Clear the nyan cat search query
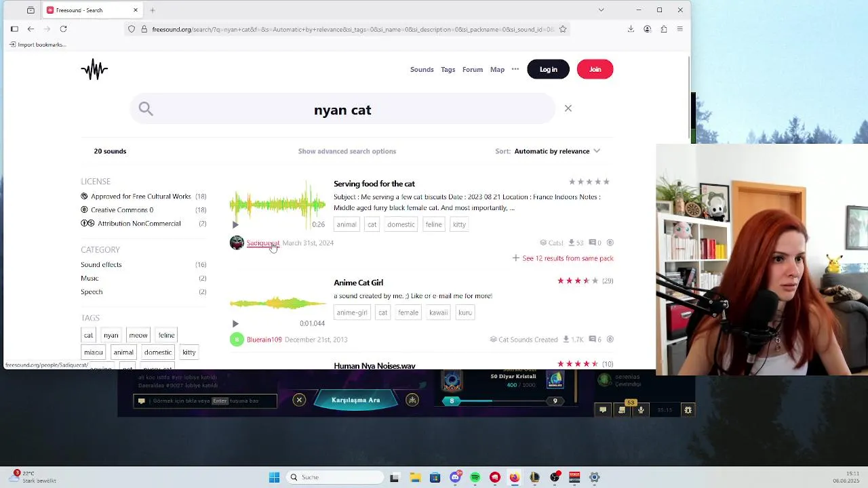The image size is (868, 488). 568,108
